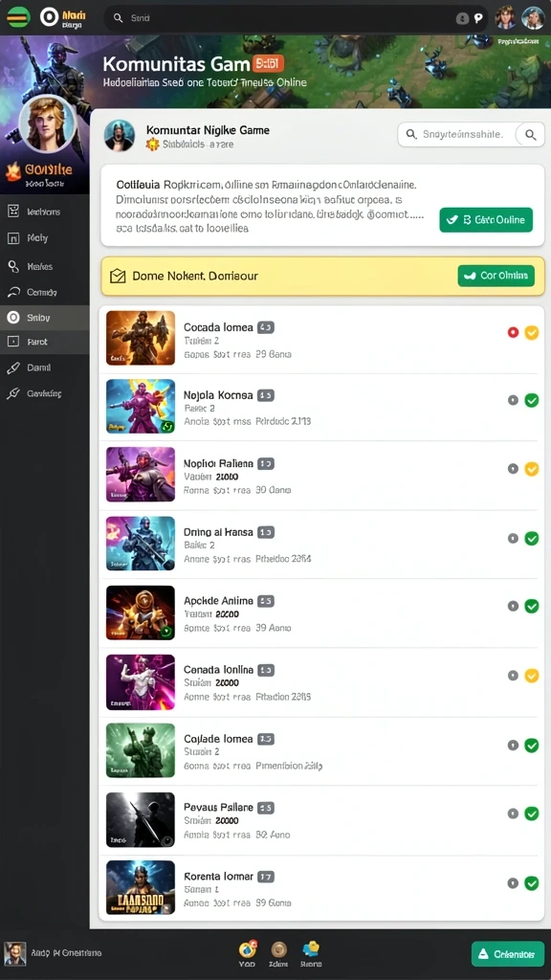Click the green hamburger menu icon
This screenshot has height=980, width=551.
[x=18, y=17]
